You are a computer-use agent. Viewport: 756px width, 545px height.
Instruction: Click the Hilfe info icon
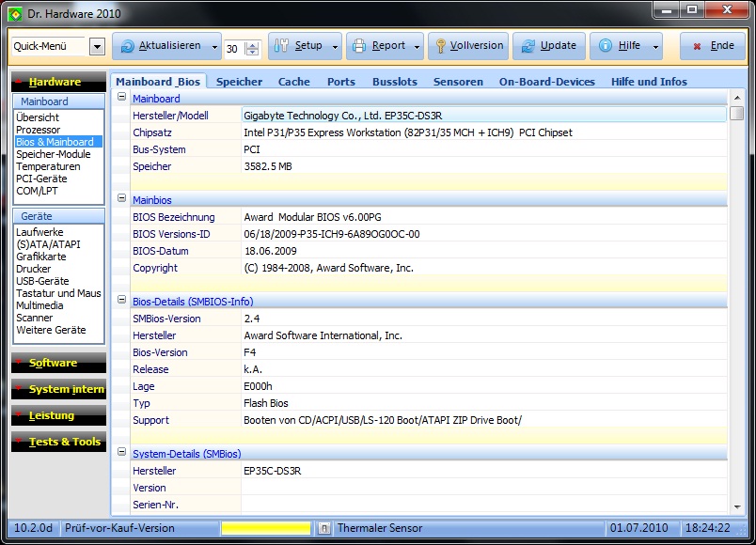tap(606, 45)
